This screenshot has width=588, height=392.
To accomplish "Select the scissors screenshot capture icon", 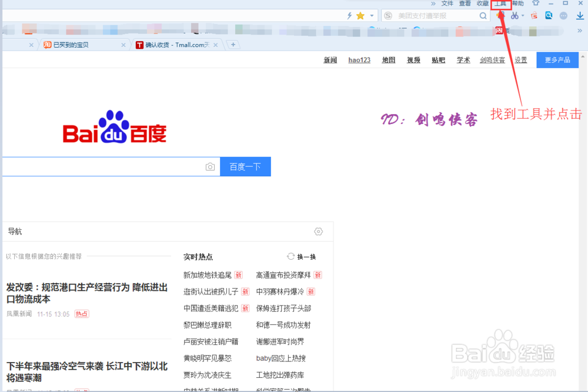I will (x=516, y=16).
